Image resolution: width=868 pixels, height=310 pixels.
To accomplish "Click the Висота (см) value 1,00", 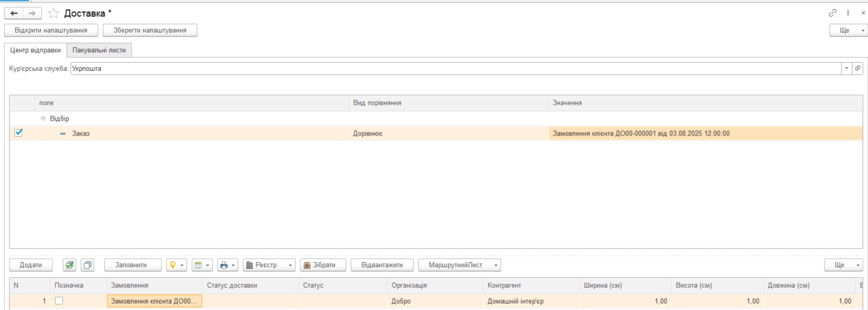I will [718, 301].
